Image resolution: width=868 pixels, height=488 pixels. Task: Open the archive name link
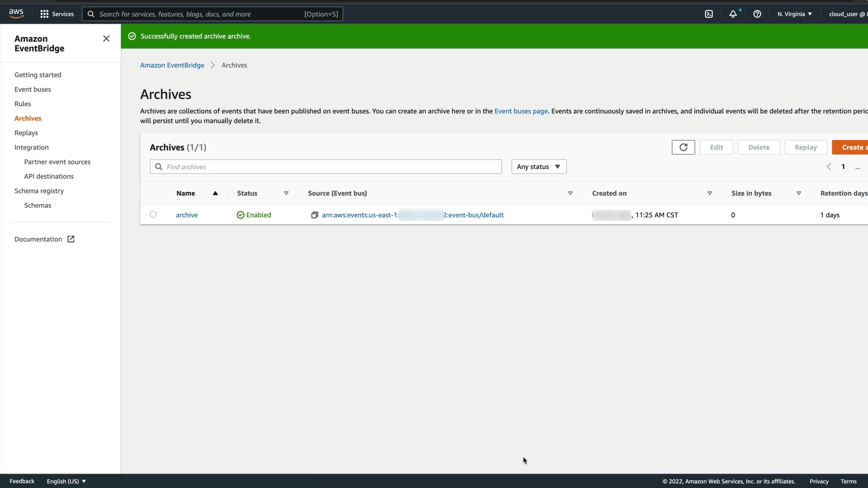(x=187, y=215)
